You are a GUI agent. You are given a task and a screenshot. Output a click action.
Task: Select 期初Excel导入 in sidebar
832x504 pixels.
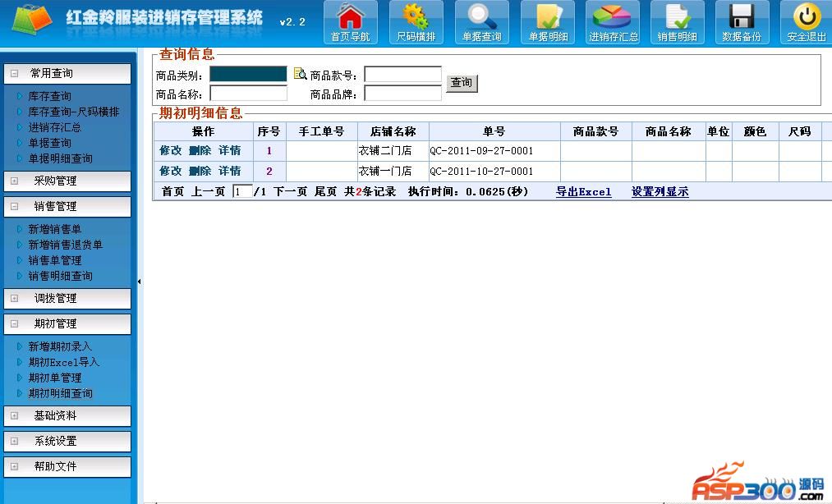63,362
